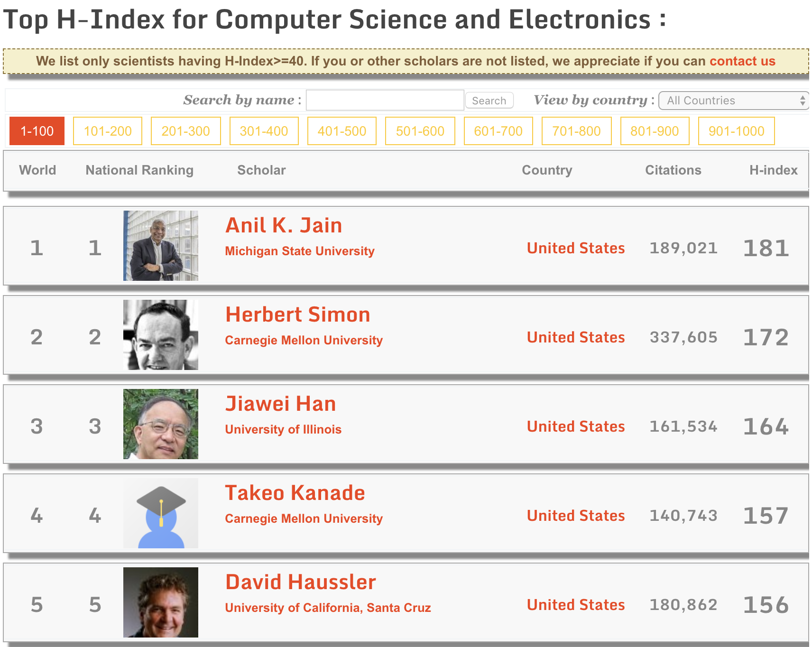Open Michigan State University link

tap(300, 251)
